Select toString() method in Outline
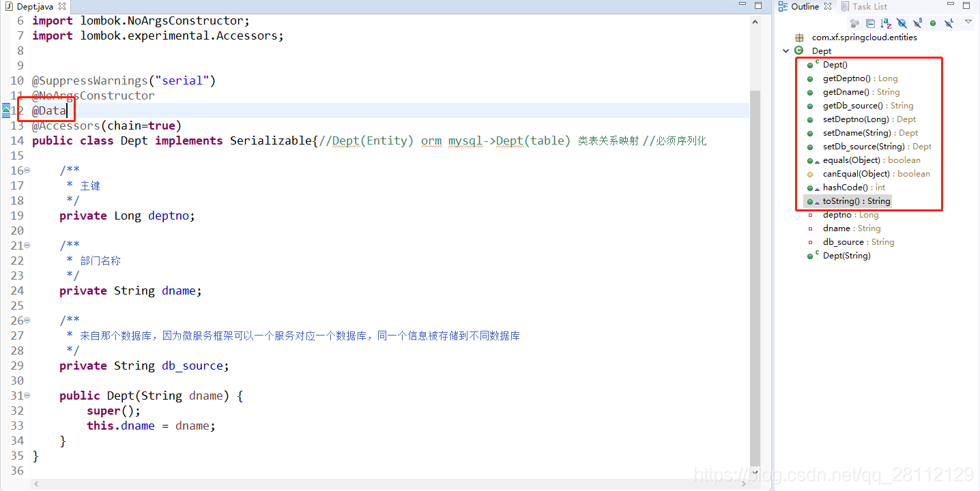Image resolution: width=980 pixels, height=491 pixels. [x=856, y=201]
